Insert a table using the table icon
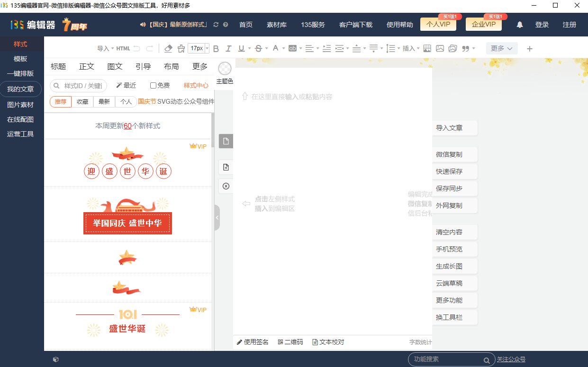Screen dimensions: 588x367 click(427, 48)
